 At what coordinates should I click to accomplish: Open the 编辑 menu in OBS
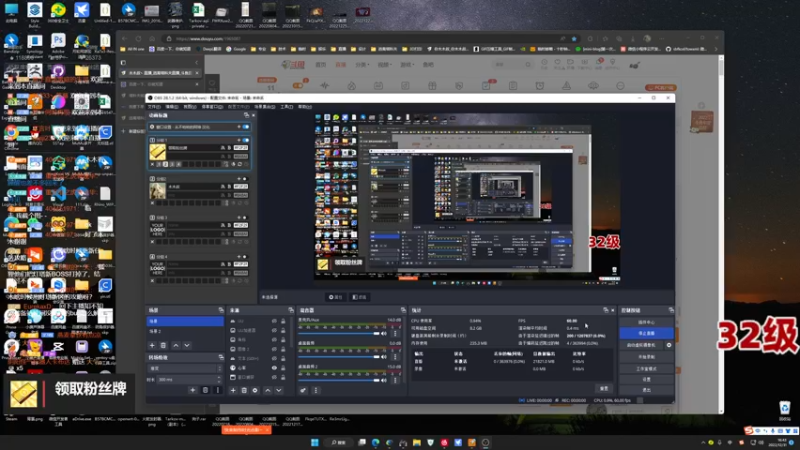click(x=171, y=107)
